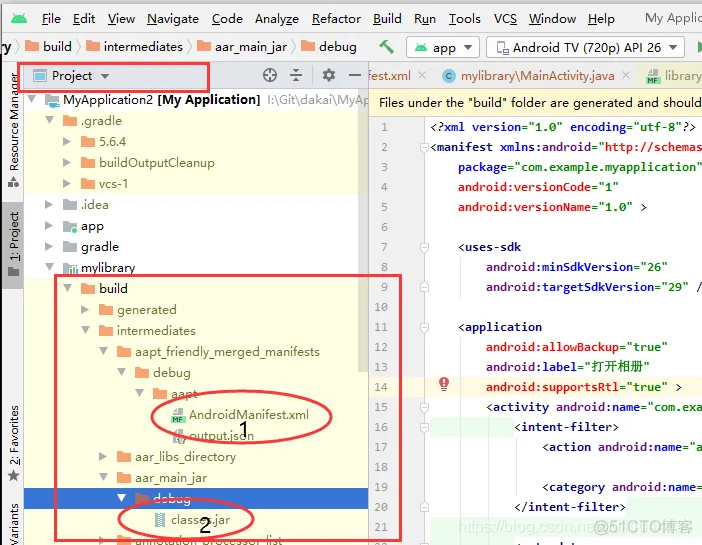Select the buildOutputCleanup folder row
Viewport: 702px width, 545px height.
pyautogui.click(x=196, y=163)
